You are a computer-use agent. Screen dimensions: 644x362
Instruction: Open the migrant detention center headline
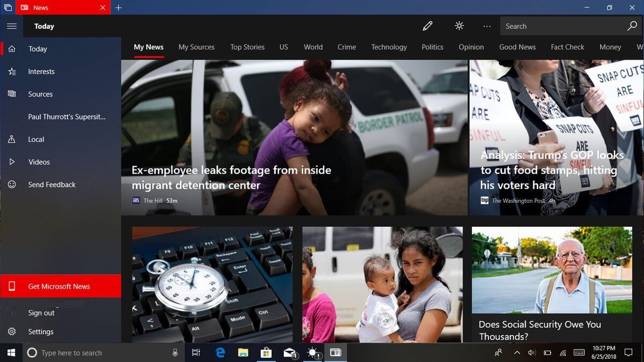[231, 178]
